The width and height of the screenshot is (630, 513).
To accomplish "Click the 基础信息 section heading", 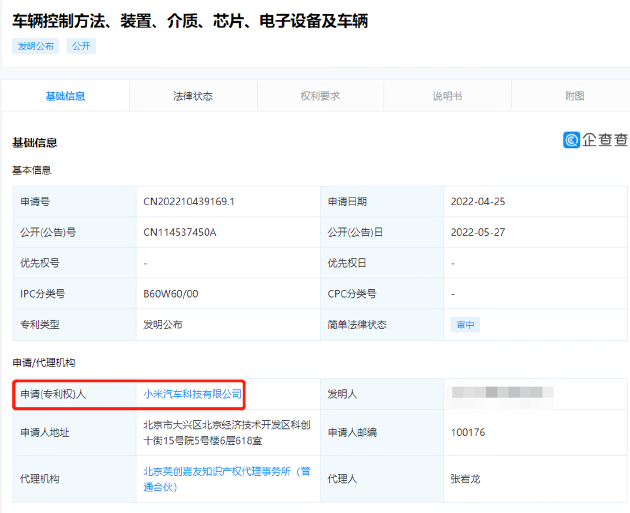I will pos(35,143).
